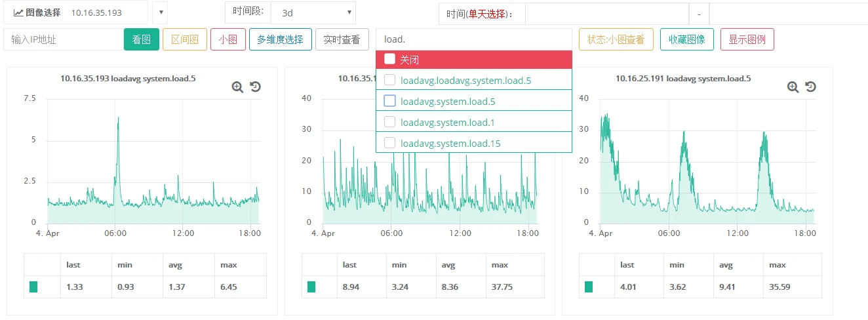Image resolution: width=868 pixels, height=320 pixels.
Task: Click the 实时查看 button
Action: point(342,39)
